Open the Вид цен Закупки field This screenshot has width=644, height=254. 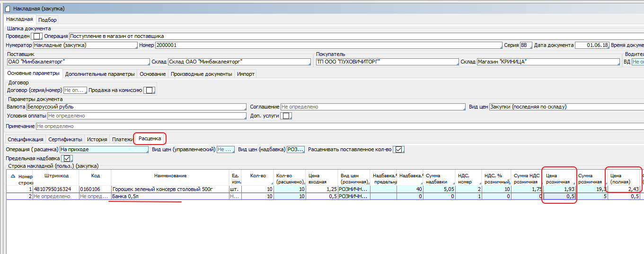pos(564,107)
